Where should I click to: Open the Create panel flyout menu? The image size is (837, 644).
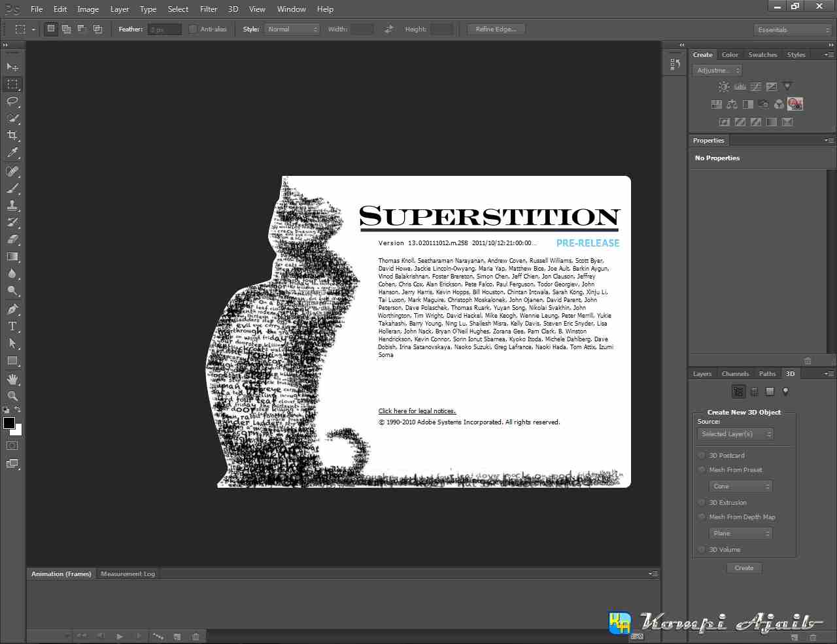[828, 55]
